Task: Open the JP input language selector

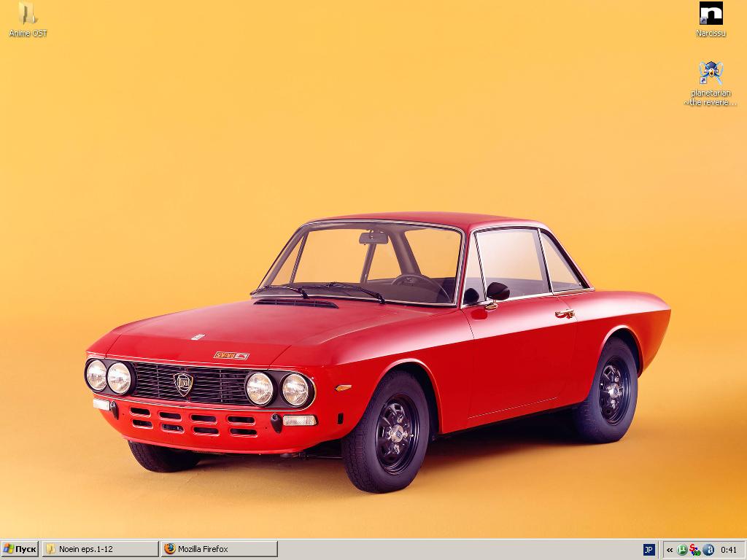Action: click(x=649, y=550)
